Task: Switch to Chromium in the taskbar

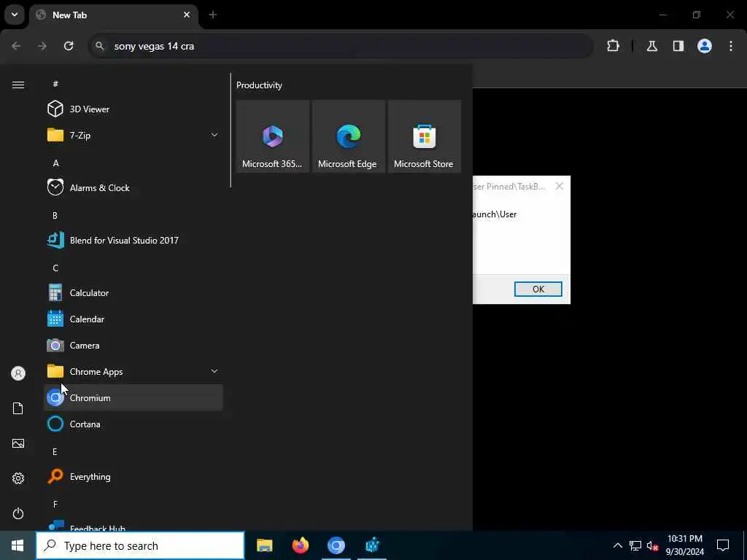Action: pyautogui.click(x=336, y=545)
